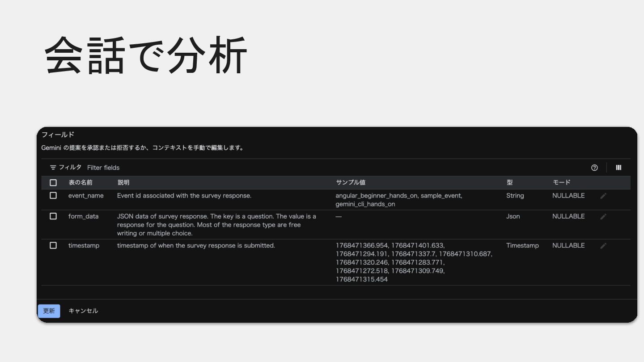The width and height of the screenshot is (644, 362).
Task: Click the description 'Event id associated with the survey response.'
Action: pos(184,196)
